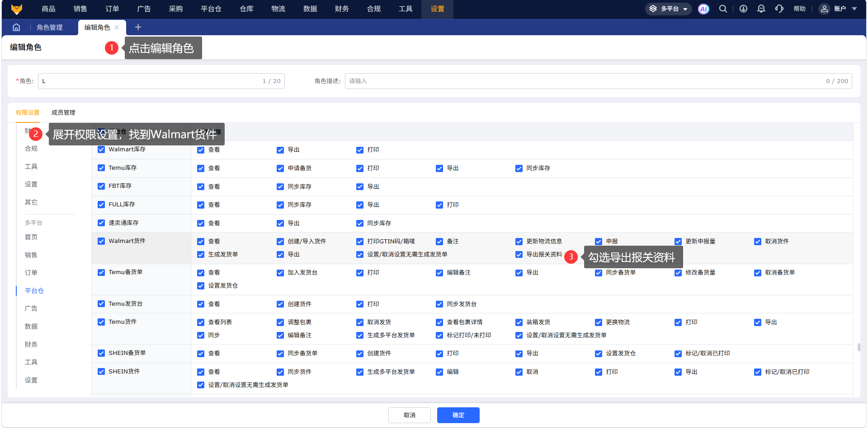Toggle the SHEIN备货单 module checkbox
This screenshot has height=429, width=868.
(101, 353)
